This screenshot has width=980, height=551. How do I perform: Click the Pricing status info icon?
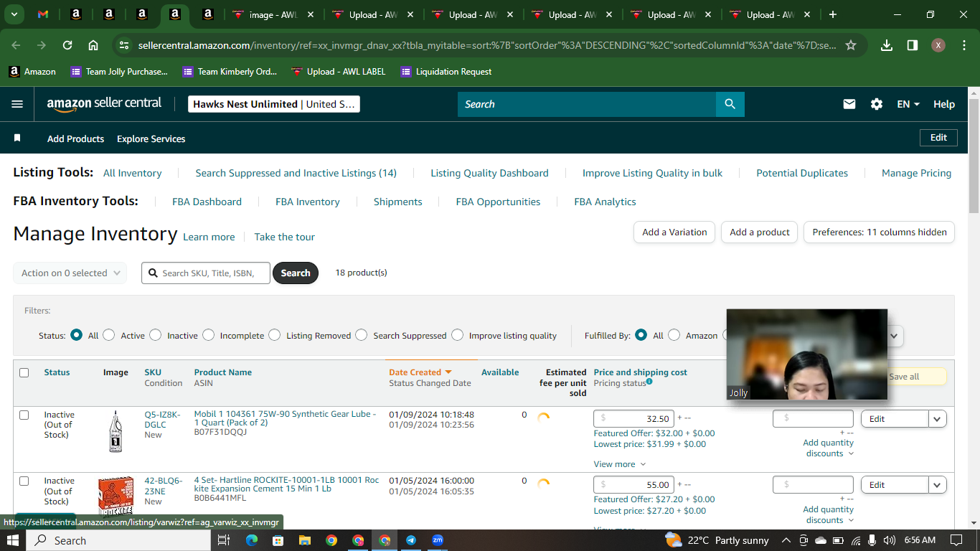[x=649, y=382]
